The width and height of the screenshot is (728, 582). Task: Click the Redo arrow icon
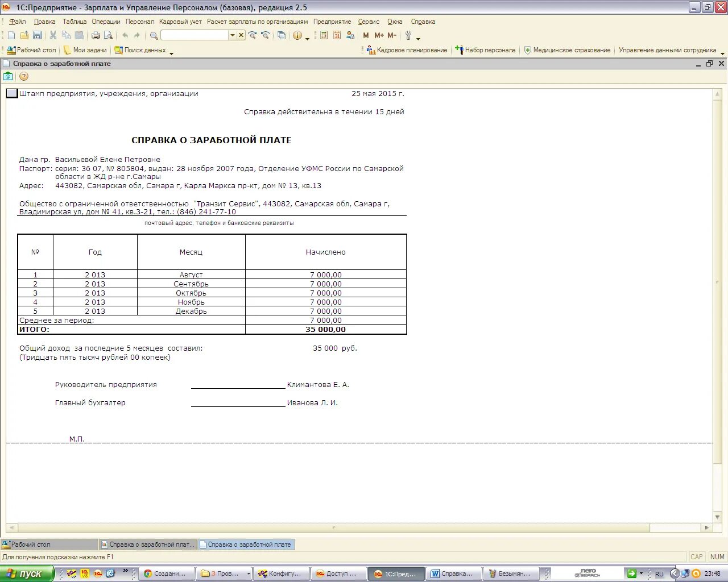pyautogui.click(x=137, y=35)
